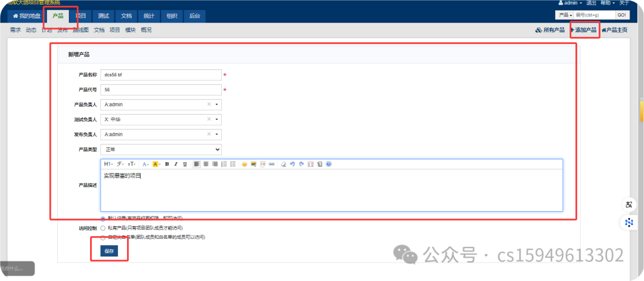Open the editor help question-mark icon

click(x=329, y=164)
